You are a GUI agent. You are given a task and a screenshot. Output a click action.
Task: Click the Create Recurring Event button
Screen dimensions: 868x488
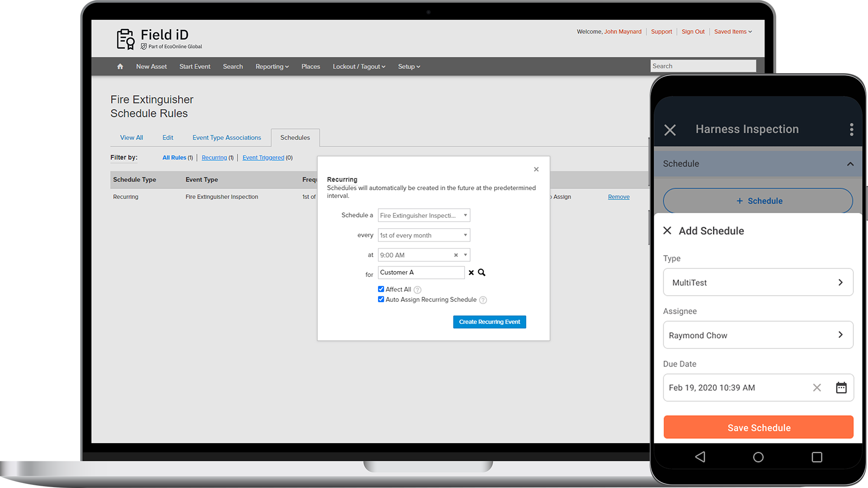click(x=489, y=322)
